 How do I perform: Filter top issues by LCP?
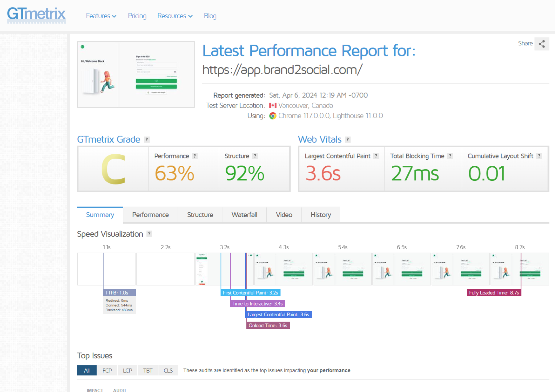127,371
